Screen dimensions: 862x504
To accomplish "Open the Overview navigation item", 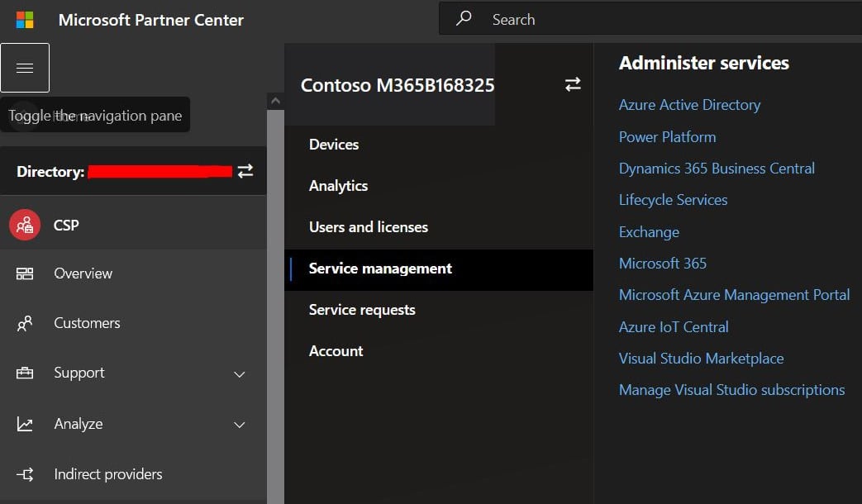I will (133, 273).
